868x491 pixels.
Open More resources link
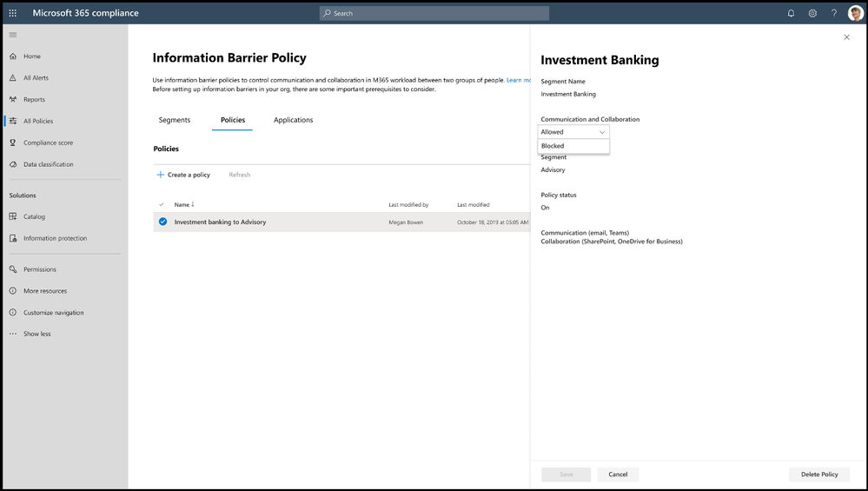[45, 290]
